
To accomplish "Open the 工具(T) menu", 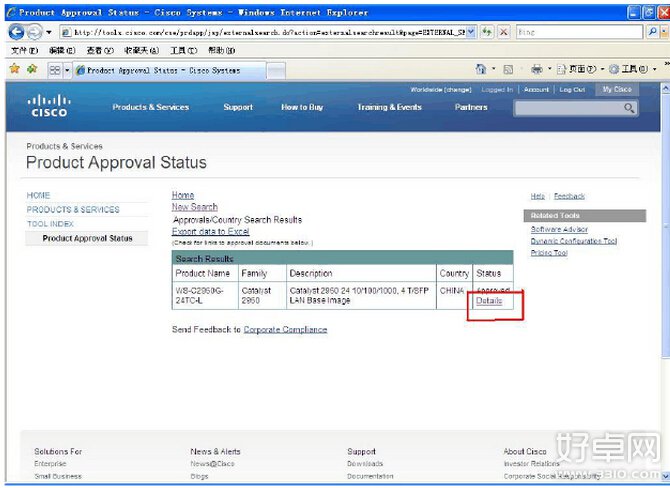I will click(184, 50).
